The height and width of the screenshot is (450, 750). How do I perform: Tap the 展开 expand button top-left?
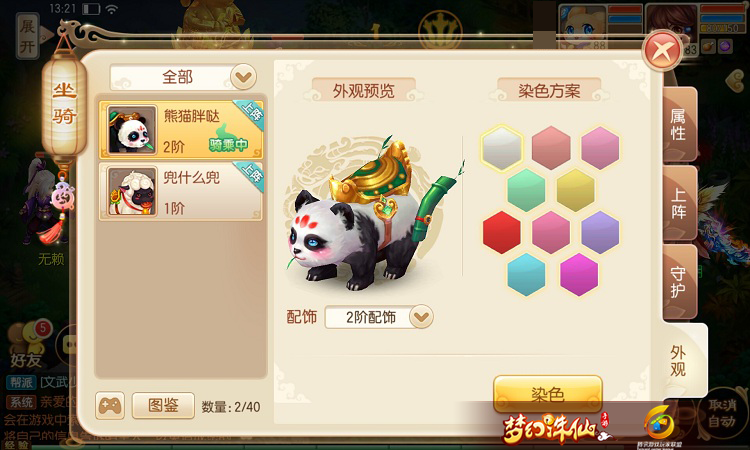pos(28,36)
